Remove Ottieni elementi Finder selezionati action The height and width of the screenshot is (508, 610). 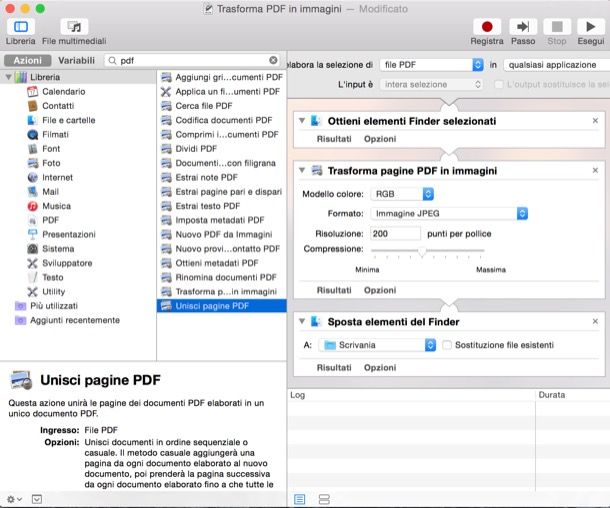pyautogui.click(x=595, y=121)
